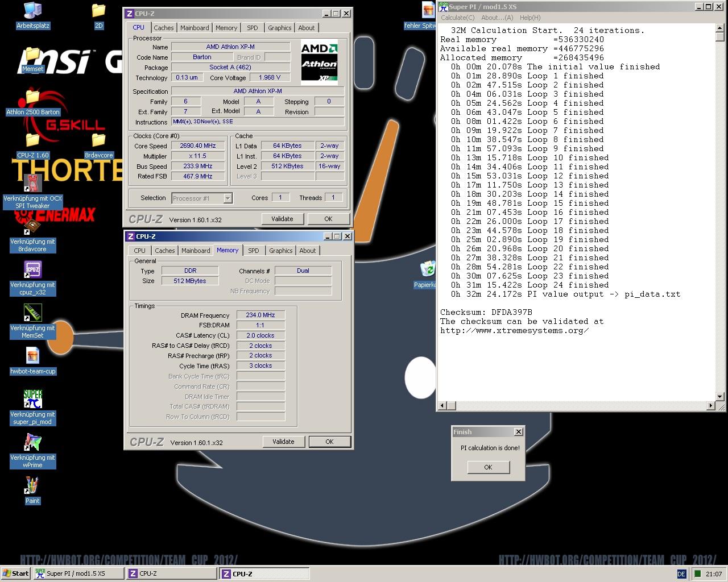Screen dimensions: 728x582
Task: Switch to Mainboard tab in upper CPU-Z
Action: pyautogui.click(x=195, y=28)
